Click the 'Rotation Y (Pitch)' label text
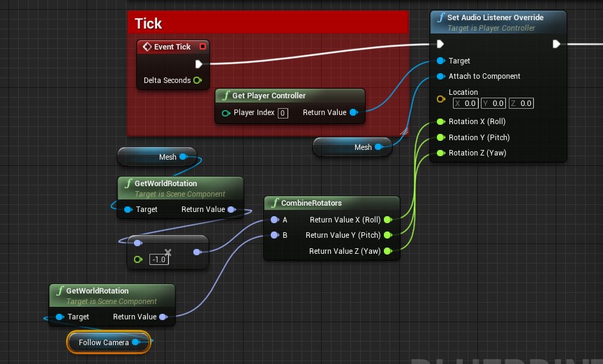Image resolution: width=603 pixels, height=364 pixels. pos(479,137)
